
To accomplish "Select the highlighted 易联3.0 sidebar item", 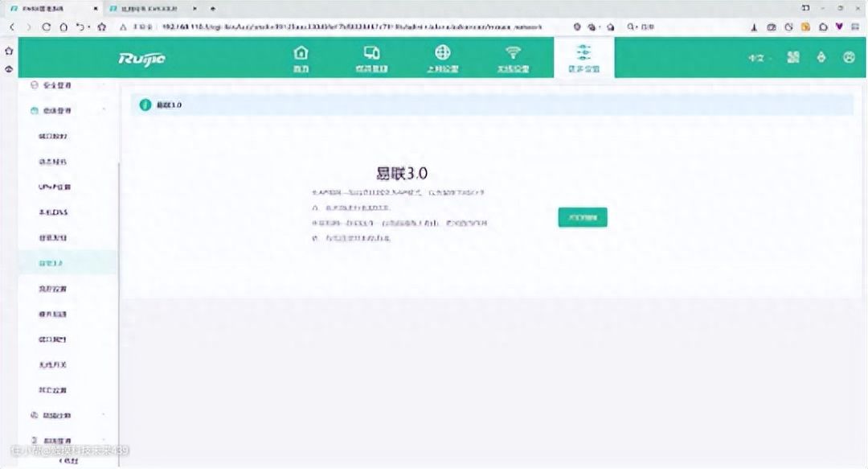I will coord(52,263).
